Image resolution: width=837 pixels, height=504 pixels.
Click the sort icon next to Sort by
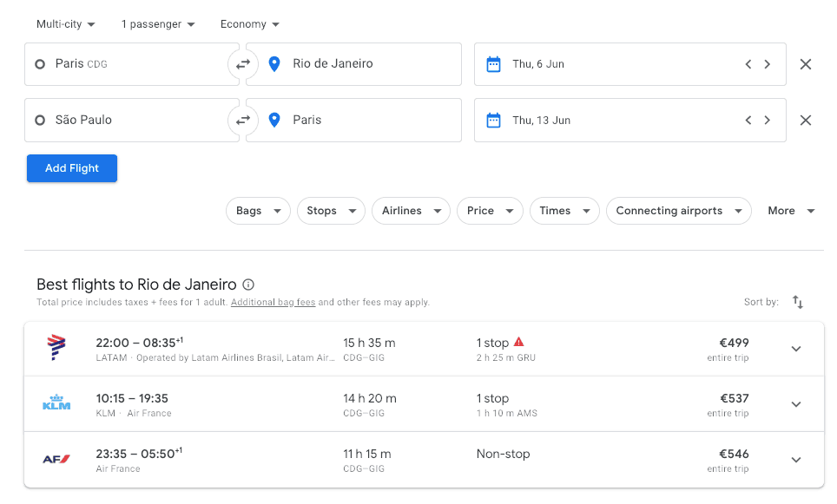click(x=799, y=301)
